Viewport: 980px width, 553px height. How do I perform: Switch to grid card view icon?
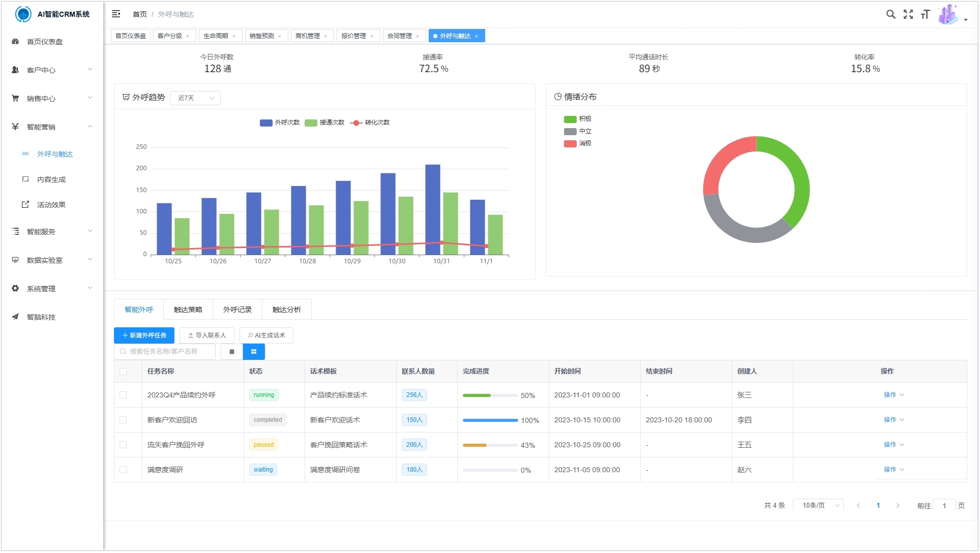(x=254, y=352)
